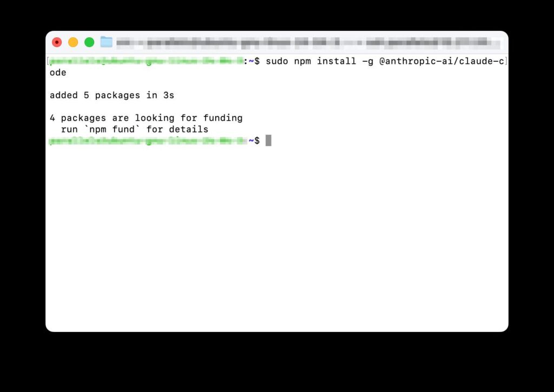Click the -g flag in the command
The image size is (554, 392).
click(x=368, y=62)
